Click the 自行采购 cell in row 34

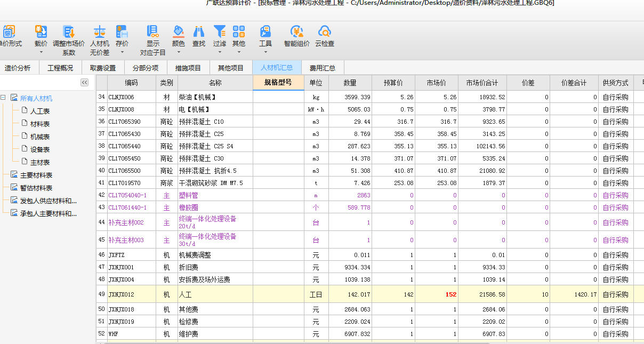click(615, 97)
